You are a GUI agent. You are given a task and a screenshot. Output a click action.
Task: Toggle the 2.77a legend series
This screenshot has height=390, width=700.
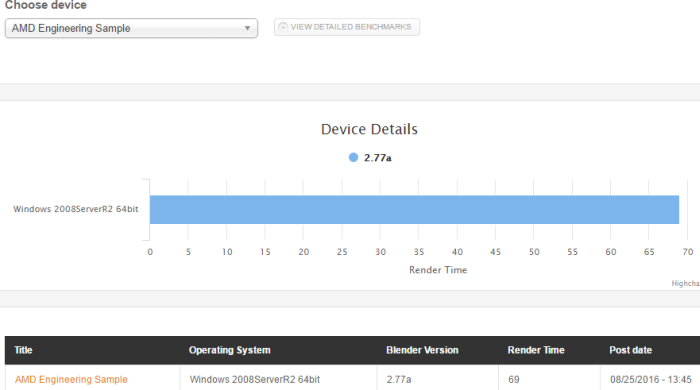[x=370, y=158]
